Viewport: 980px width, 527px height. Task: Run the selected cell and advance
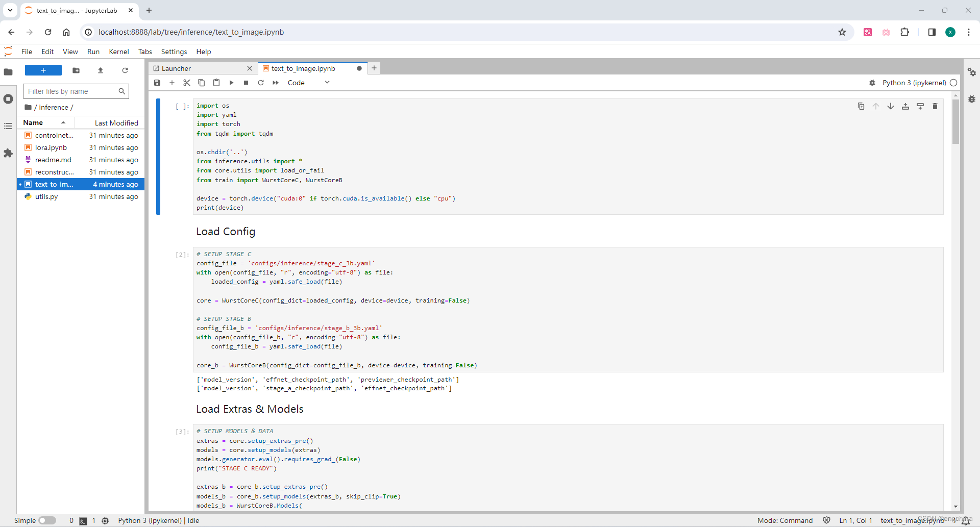coord(231,83)
